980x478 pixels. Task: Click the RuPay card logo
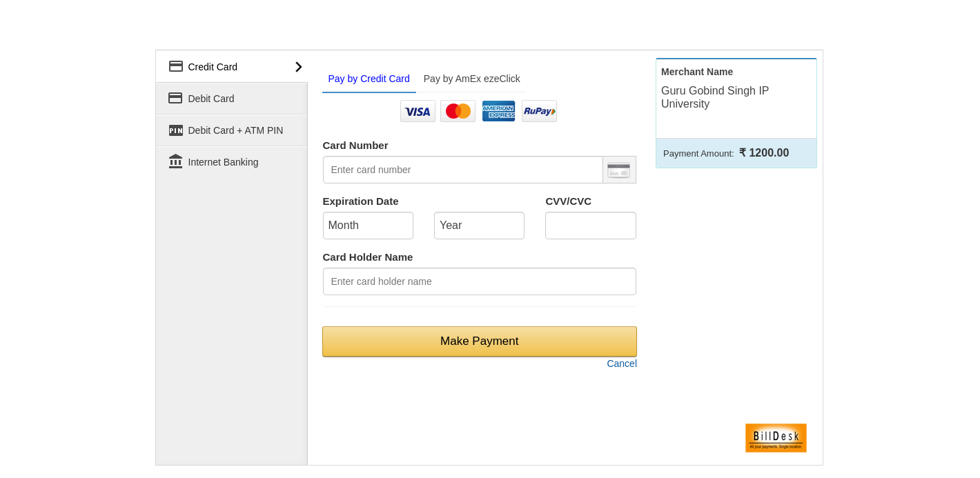point(539,111)
